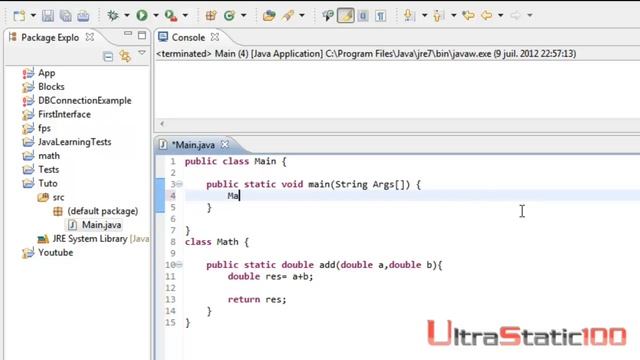Open the New wizard dropdown arrow
The height and width of the screenshot is (360, 640).
[33, 16]
